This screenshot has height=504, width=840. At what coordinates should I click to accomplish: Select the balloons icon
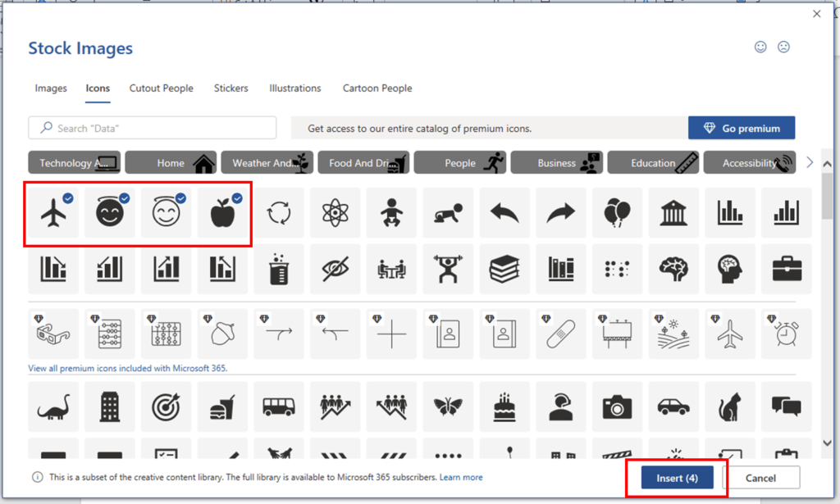[x=617, y=212]
